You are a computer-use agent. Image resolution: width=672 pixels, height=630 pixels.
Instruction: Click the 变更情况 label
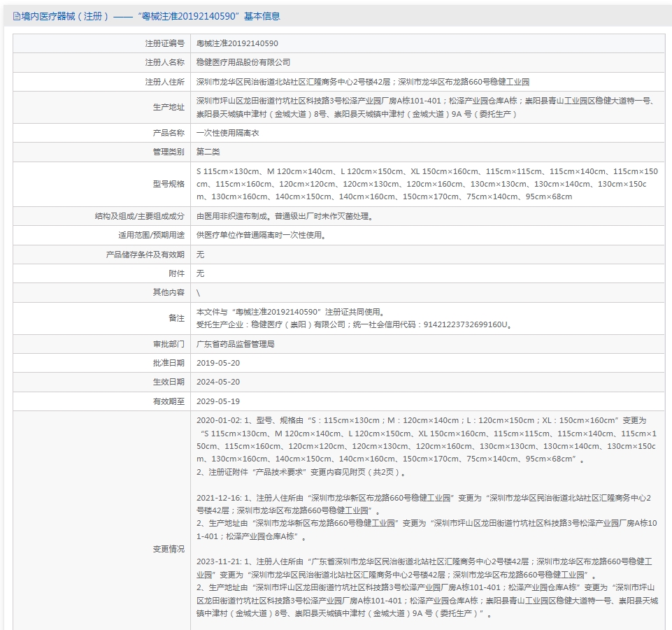[169, 549]
